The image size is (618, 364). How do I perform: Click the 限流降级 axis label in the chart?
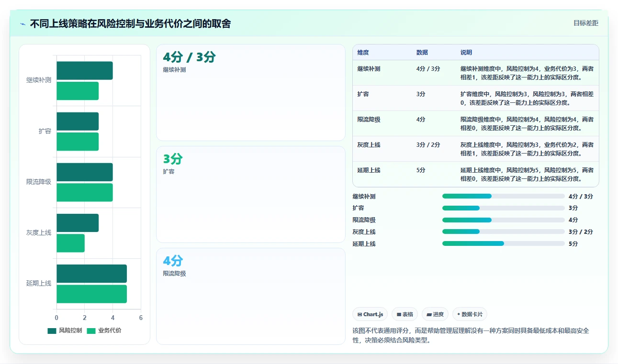(x=39, y=182)
